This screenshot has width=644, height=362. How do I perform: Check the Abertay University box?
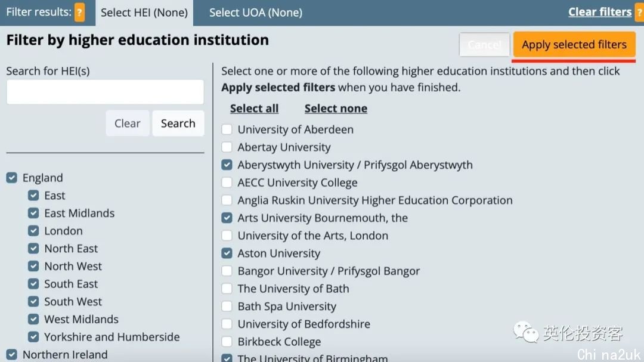(x=227, y=147)
